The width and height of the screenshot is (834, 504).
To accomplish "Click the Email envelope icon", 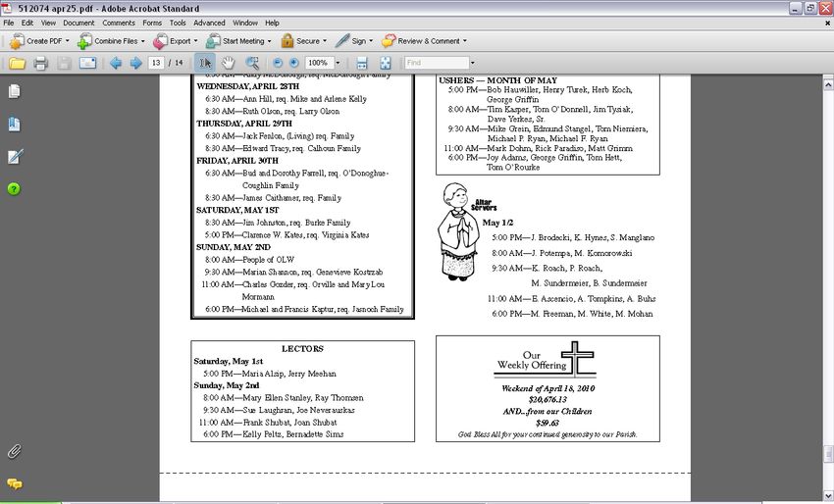I will [x=87, y=64].
